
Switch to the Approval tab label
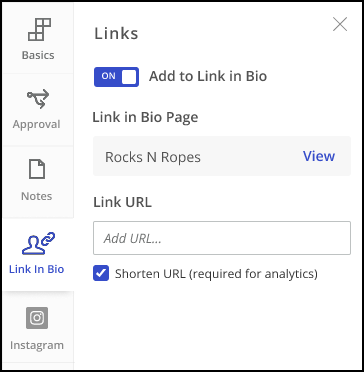tap(37, 124)
